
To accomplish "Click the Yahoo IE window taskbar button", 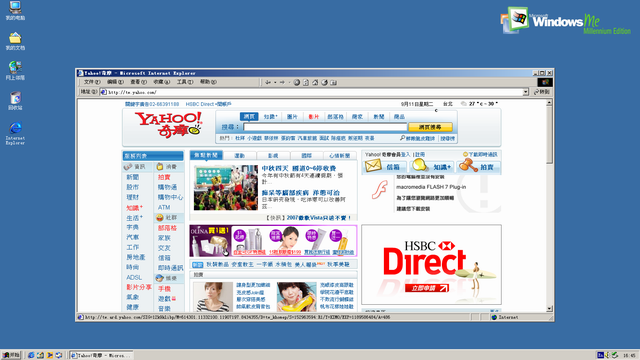I will 101,355.
